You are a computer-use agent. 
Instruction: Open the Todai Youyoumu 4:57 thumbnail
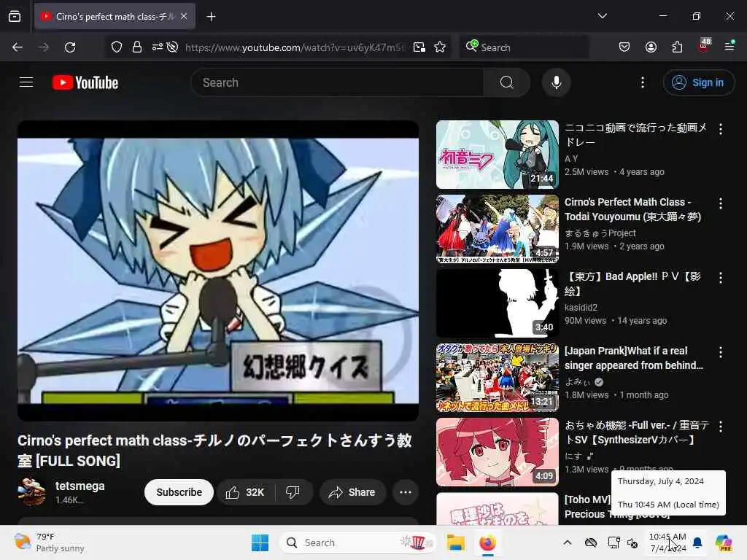pyautogui.click(x=498, y=228)
